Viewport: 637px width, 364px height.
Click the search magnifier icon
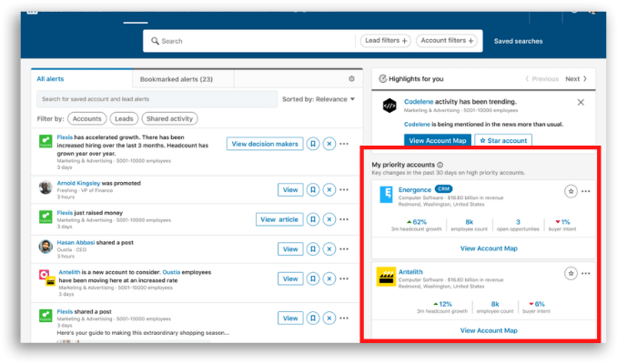click(155, 41)
